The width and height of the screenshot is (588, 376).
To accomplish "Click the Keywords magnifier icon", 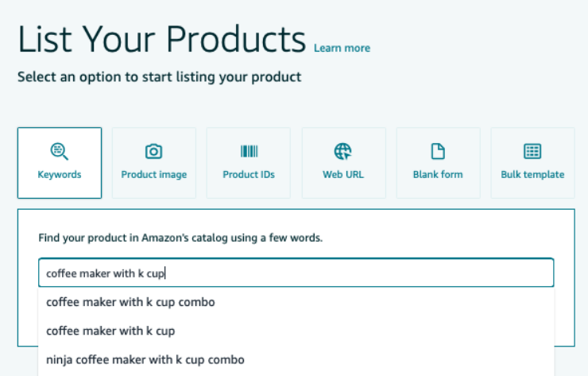I will tap(59, 151).
